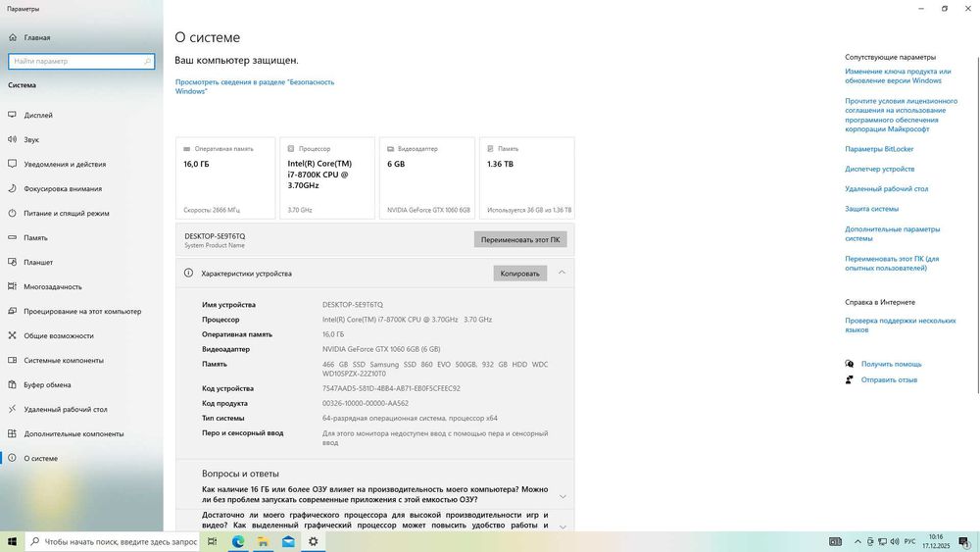Click the Найти параметр search field

(81, 61)
